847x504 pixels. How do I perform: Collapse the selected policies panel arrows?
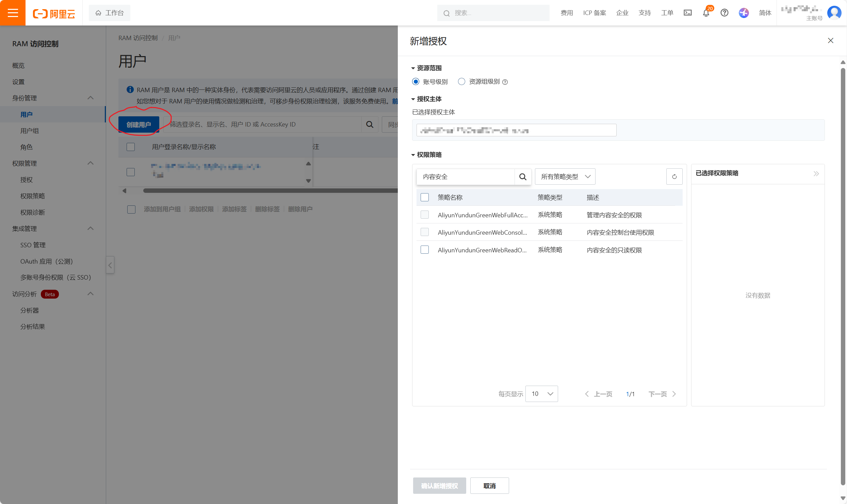(816, 173)
